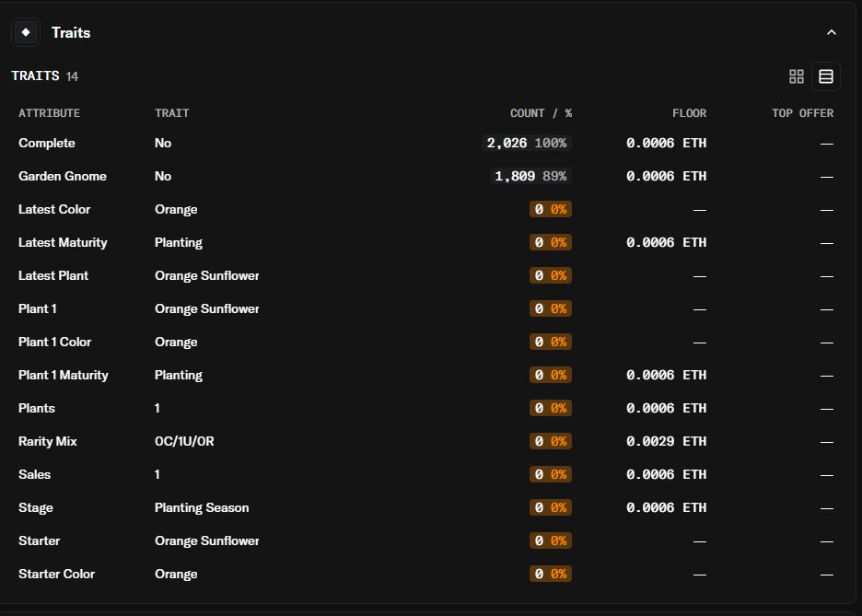The width and height of the screenshot is (862, 616).
Task: Select the Rarity Mix attribute
Action: [x=48, y=441]
